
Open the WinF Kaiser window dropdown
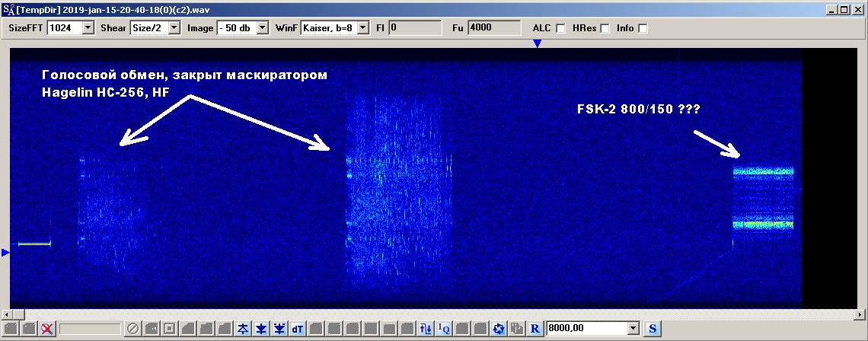363,27
